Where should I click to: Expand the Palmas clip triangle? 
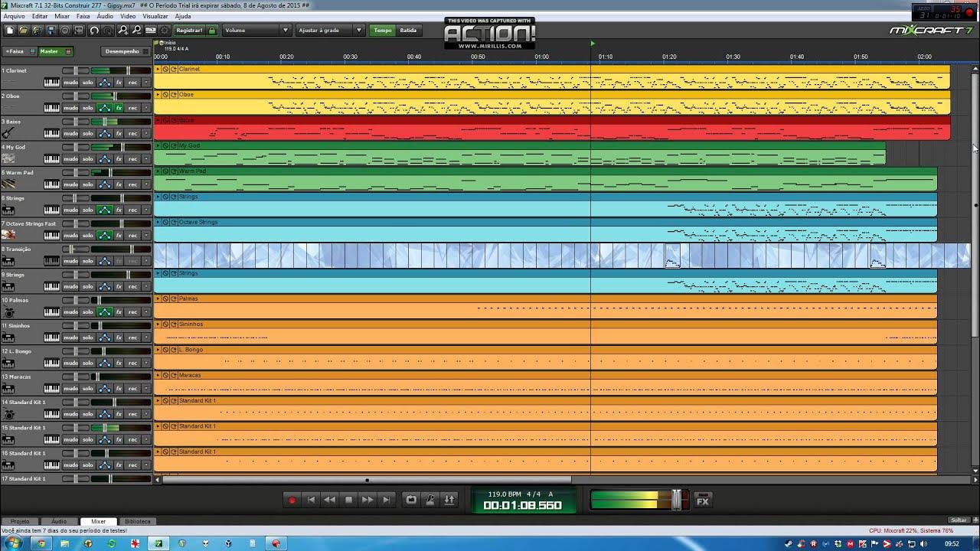tap(158, 298)
